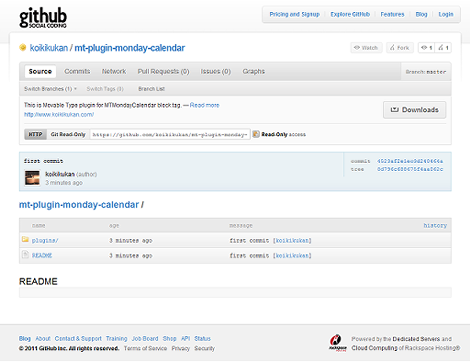The height and width of the screenshot is (362, 470).
Task: Open the Shop link
Action: pos(169,339)
